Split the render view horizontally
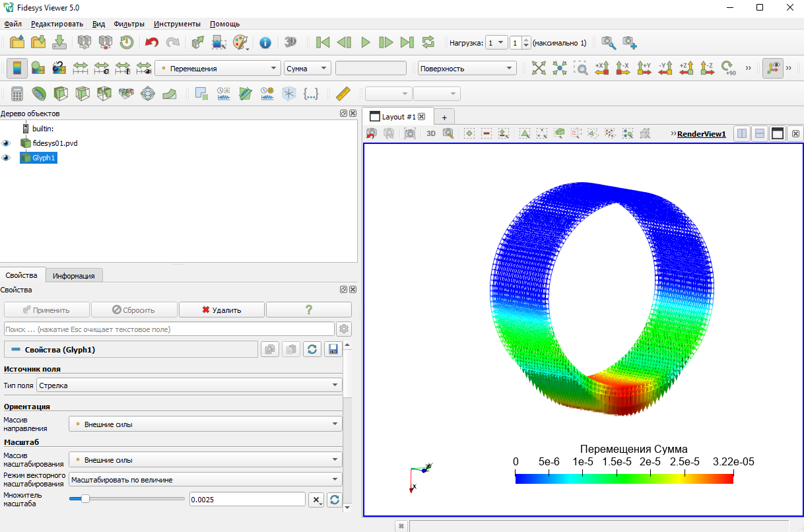 (743, 133)
